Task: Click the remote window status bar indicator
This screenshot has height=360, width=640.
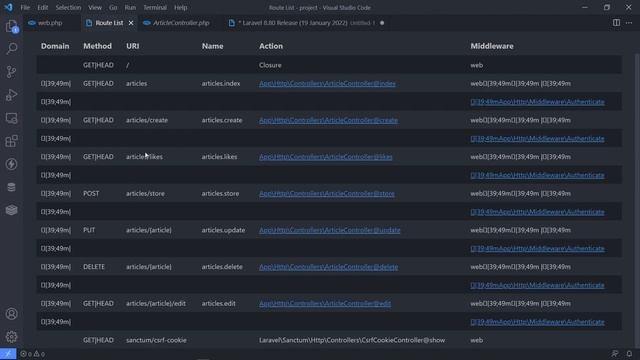Action: [x=8, y=354]
